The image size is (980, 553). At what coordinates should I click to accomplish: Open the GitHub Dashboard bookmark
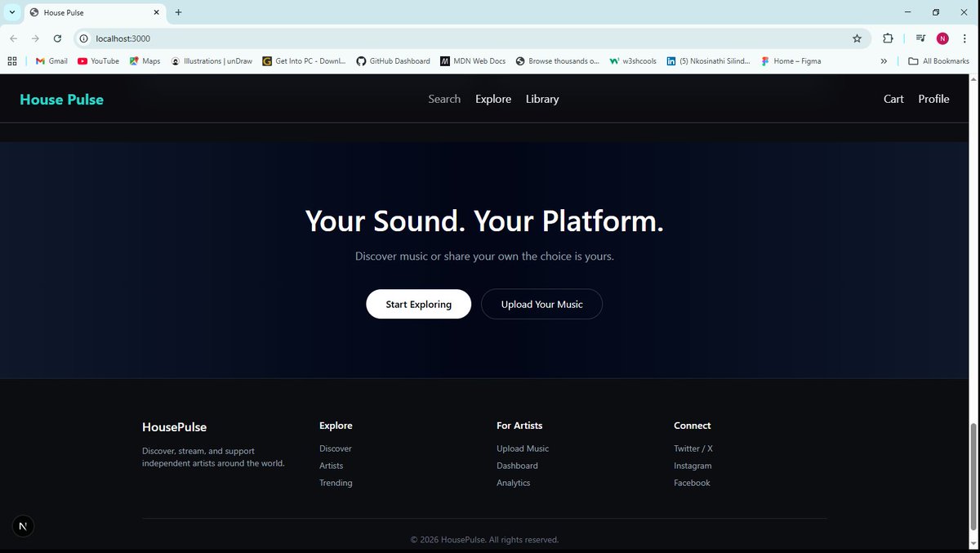(x=393, y=60)
